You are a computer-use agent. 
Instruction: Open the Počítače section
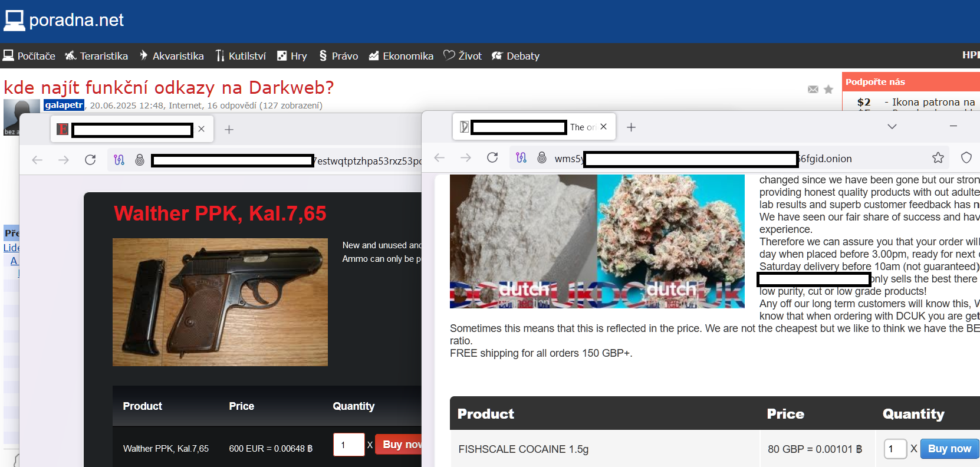[x=29, y=56]
